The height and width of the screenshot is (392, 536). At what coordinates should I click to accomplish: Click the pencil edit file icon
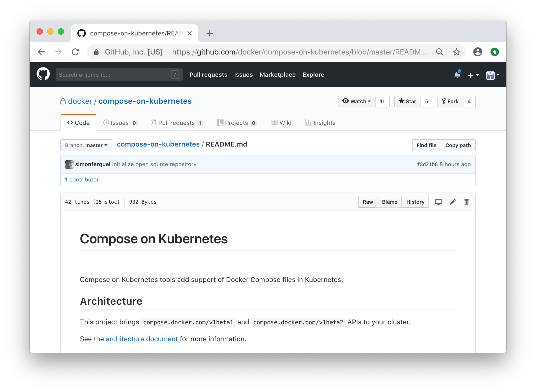pos(453,202)
